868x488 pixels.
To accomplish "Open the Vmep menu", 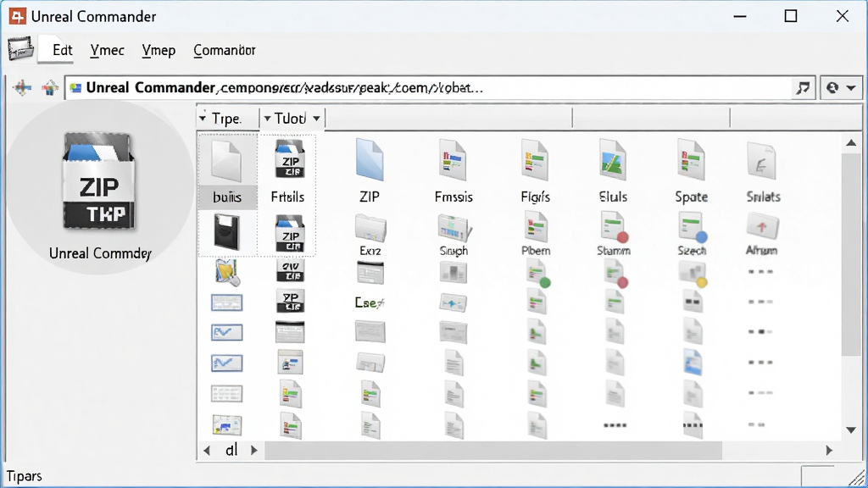I will (x=159, y=50).
